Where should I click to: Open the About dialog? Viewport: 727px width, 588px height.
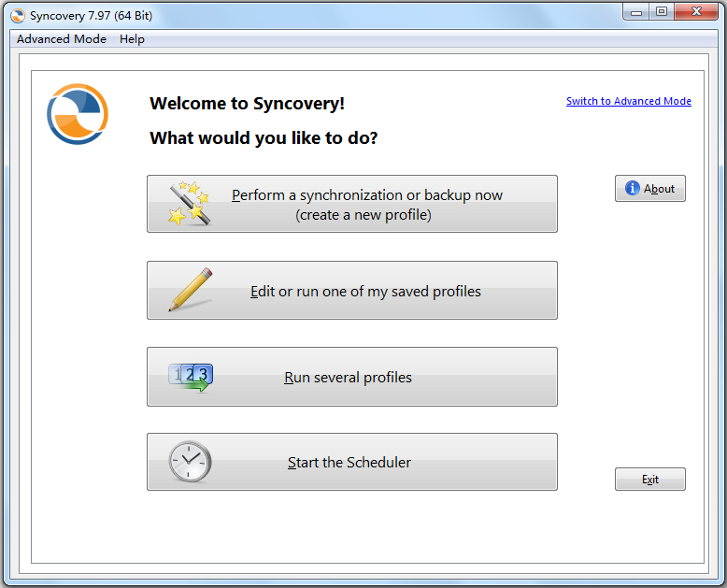point(650,188)
